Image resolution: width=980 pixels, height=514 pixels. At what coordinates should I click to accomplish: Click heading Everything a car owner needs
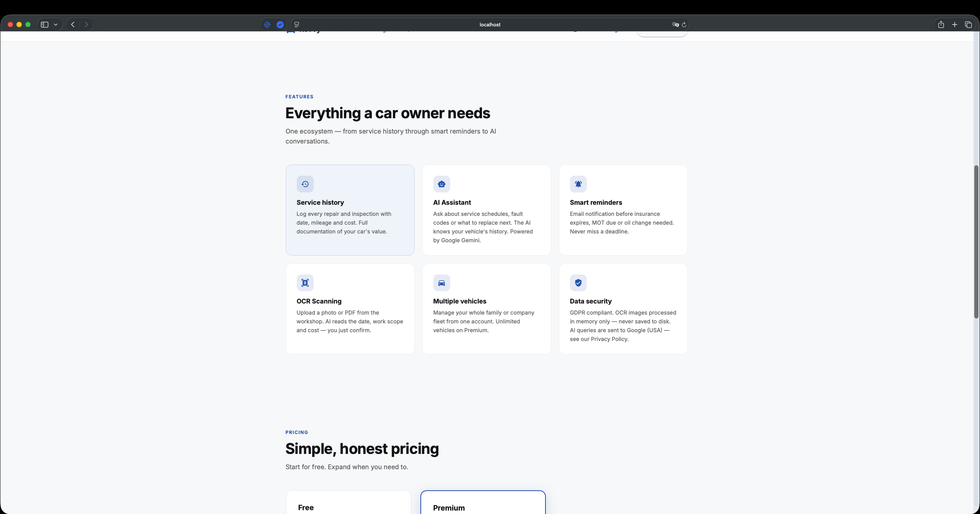click(387, 113)
